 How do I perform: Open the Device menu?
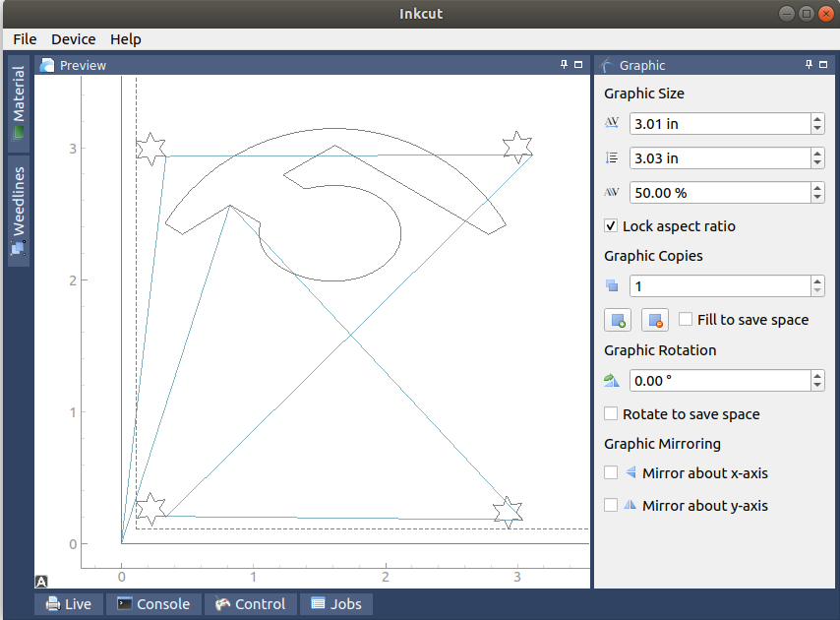pyautogui.click(x=74, y=39)
